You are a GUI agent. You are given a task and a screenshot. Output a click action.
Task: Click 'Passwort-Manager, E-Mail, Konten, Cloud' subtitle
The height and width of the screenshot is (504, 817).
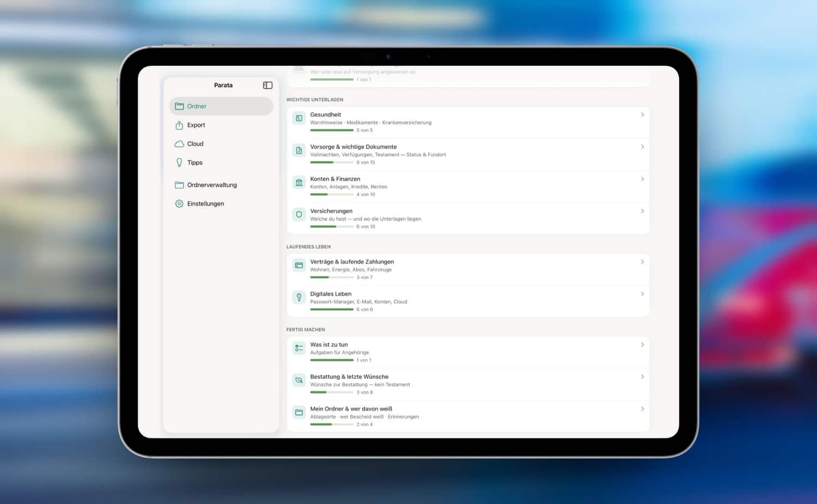(x=359, y=302)
